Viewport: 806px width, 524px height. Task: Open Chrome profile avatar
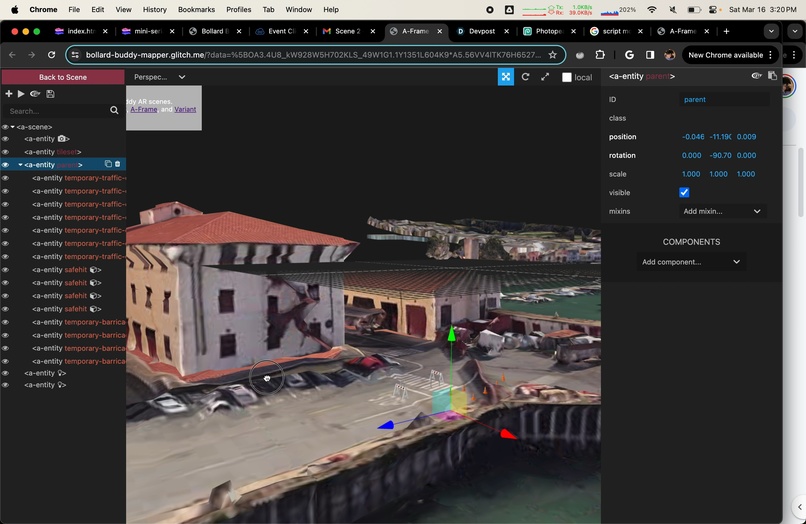point(669,55)
